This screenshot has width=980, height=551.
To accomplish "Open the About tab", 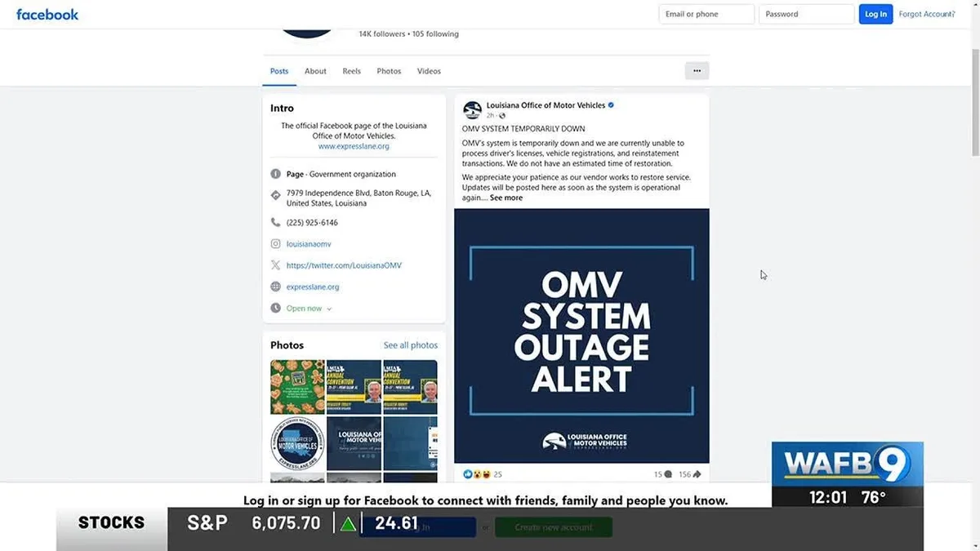I will point(315,71).
